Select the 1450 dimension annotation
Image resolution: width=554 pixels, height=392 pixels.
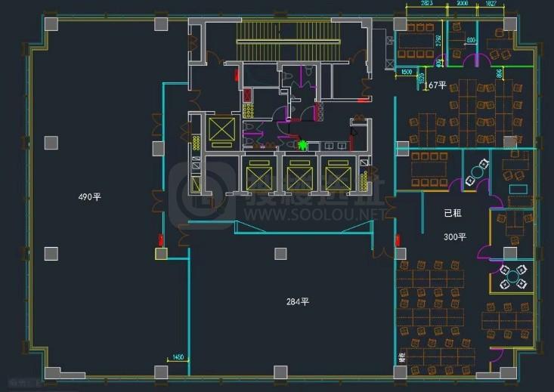(x=178, y=357)
